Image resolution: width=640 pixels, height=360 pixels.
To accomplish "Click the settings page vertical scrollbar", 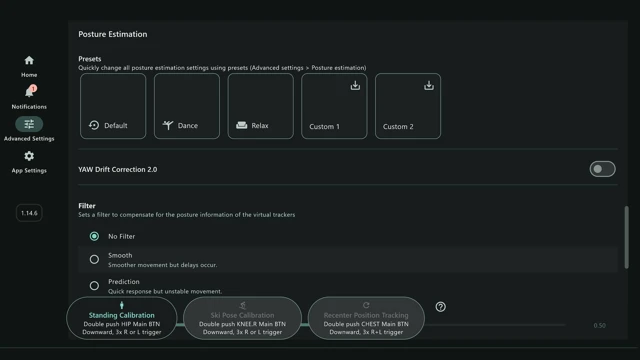I will tap(627, 238).
